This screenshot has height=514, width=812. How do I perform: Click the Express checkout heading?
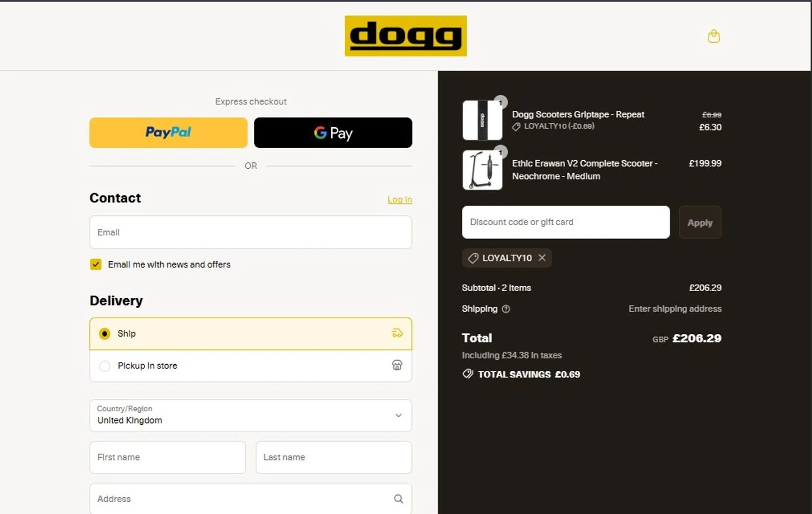click(251, 102)
